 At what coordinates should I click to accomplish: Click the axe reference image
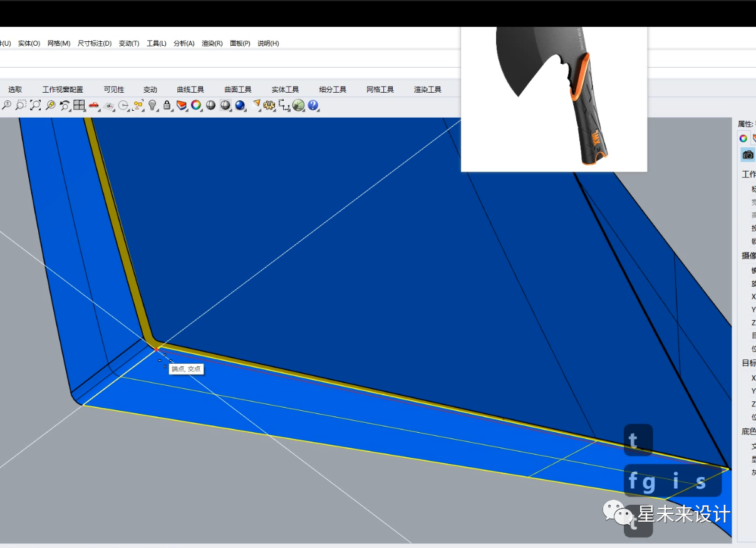(554, 99)
